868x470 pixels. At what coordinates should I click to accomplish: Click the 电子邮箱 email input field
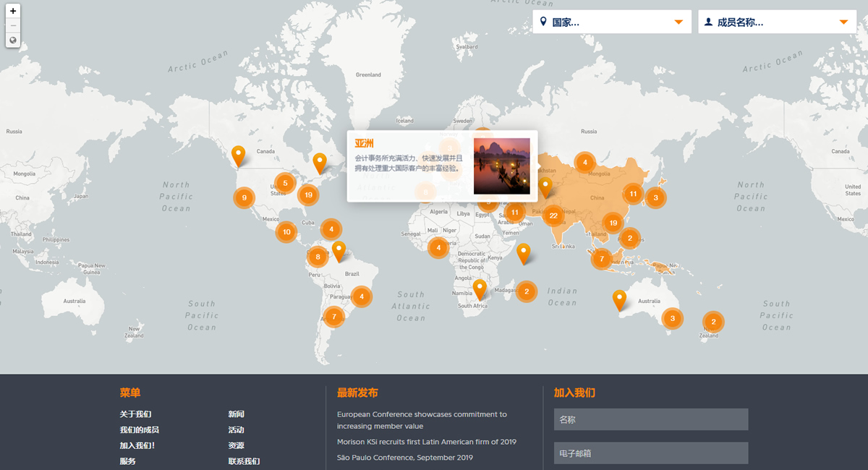click(650, 453)
